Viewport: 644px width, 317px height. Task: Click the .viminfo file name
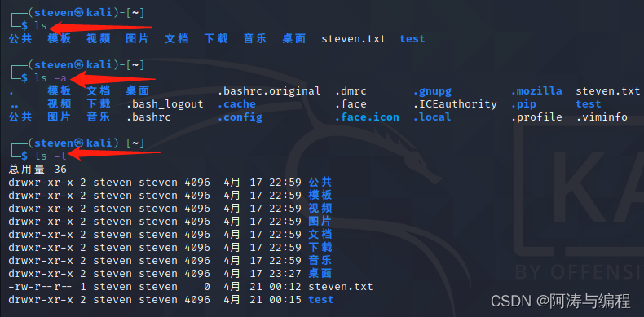(602, 117)
